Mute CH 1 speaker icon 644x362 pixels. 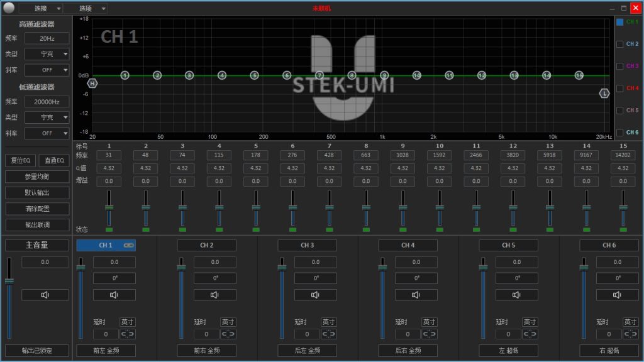tap(114, 295)
